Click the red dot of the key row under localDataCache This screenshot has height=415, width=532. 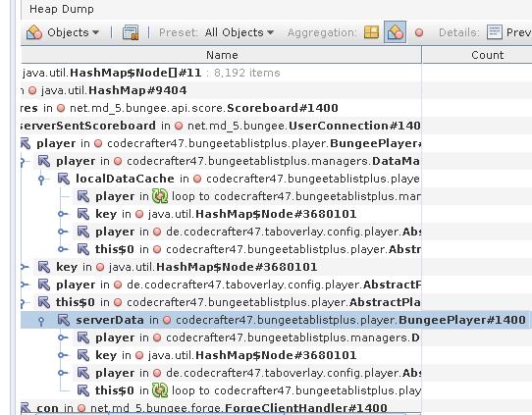point(139,214)
